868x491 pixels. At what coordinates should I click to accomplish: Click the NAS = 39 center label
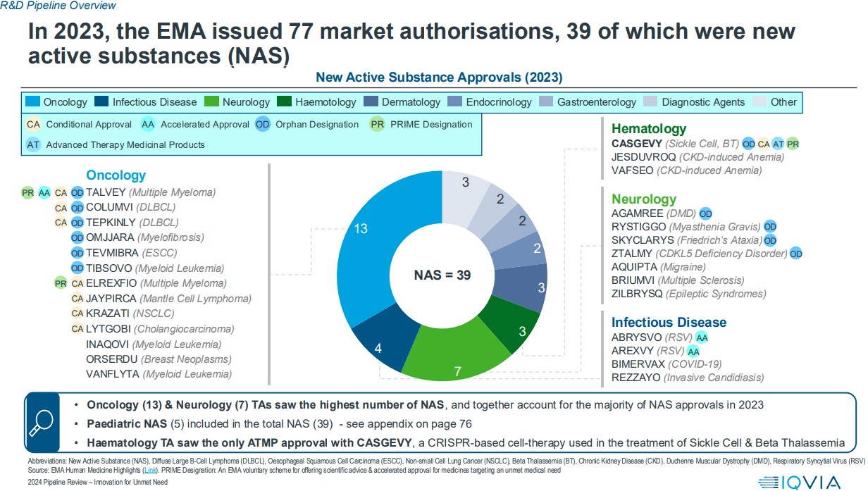442,275
